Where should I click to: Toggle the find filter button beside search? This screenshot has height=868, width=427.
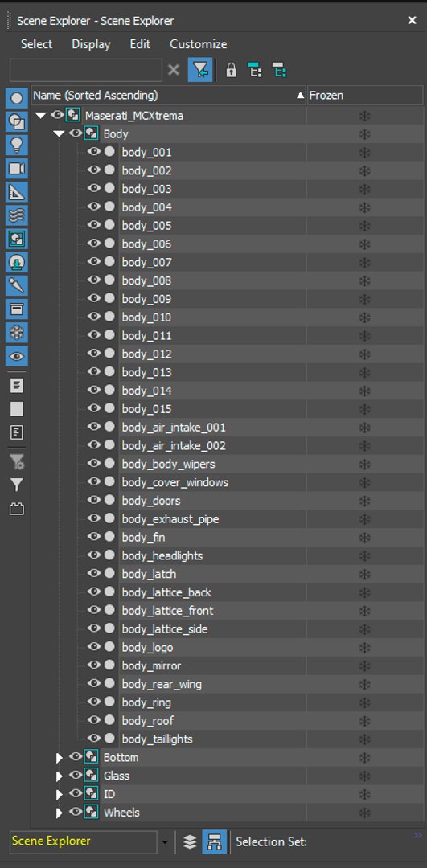click(200, 70)
